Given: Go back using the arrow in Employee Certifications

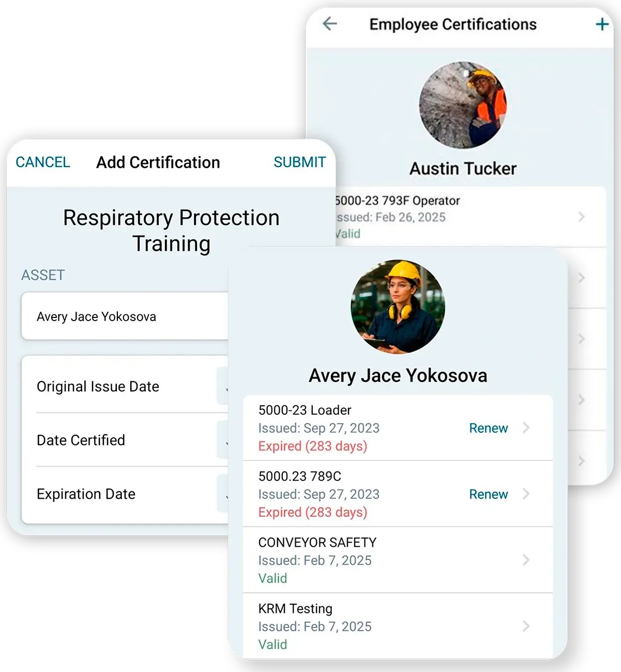Looking at the screenshot, I should [329, 24].
